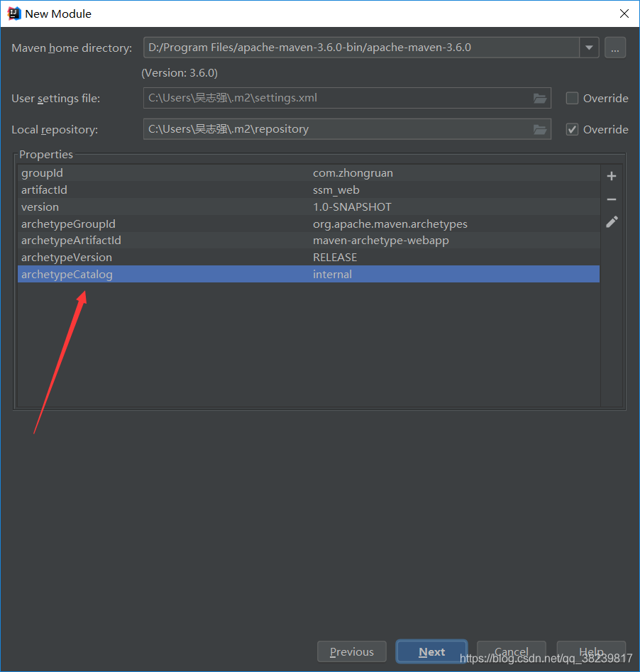
Task: Select the artifactId property row
Action: coord(309,190)
